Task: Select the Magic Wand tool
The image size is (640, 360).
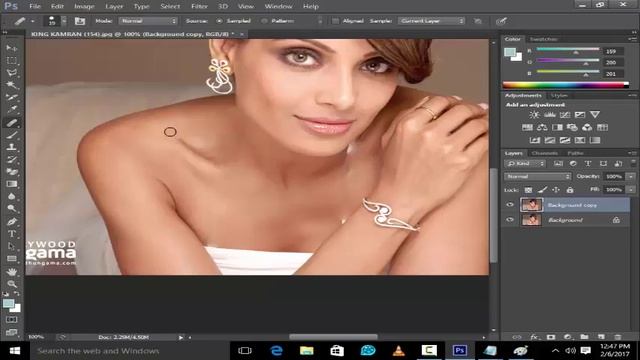Action: (12, 85)
